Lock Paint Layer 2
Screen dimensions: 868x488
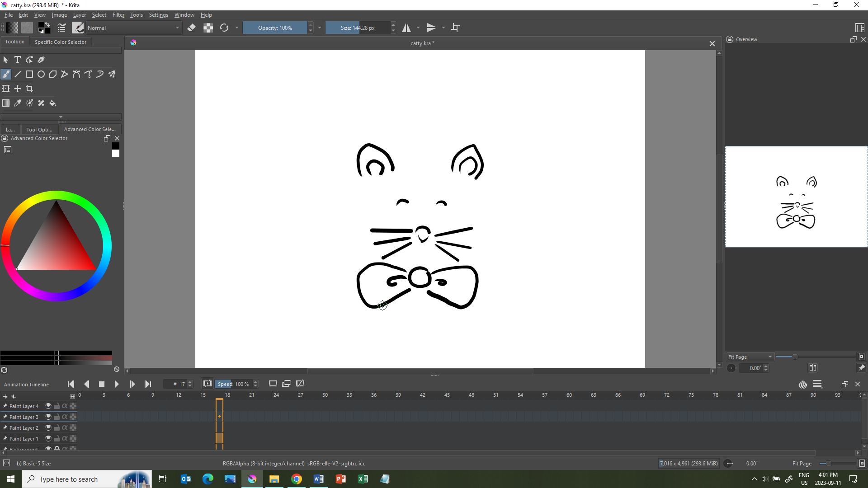(x=57, y=427)
